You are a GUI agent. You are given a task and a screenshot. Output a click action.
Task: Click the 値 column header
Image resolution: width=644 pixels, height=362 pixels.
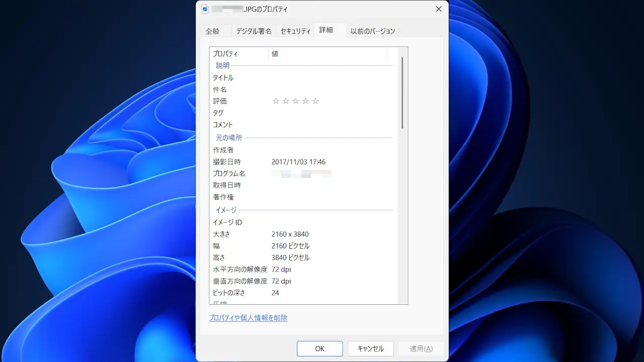(x=327, y=54)
